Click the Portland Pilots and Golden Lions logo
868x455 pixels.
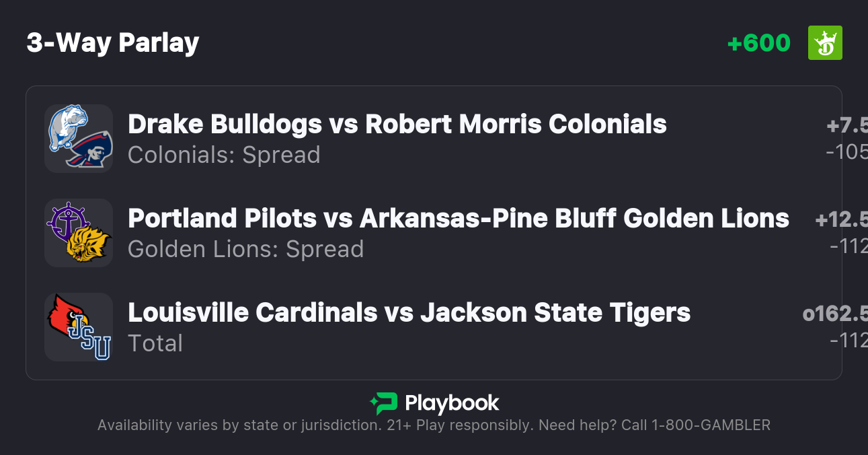[79, 232]
